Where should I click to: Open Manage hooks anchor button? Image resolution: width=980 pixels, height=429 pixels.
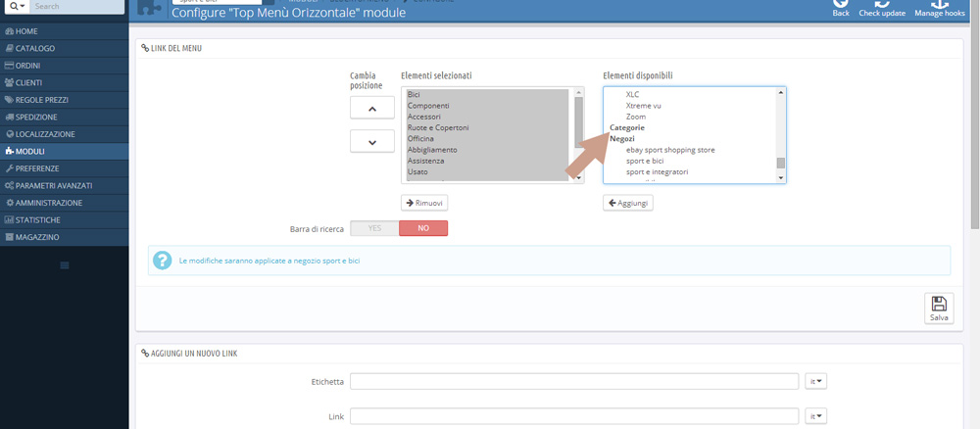coord(940,8)
